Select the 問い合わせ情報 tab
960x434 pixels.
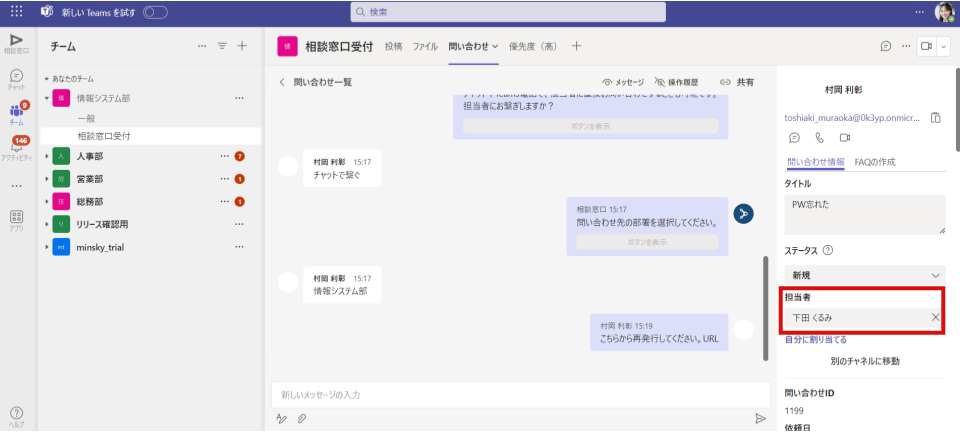816,162
